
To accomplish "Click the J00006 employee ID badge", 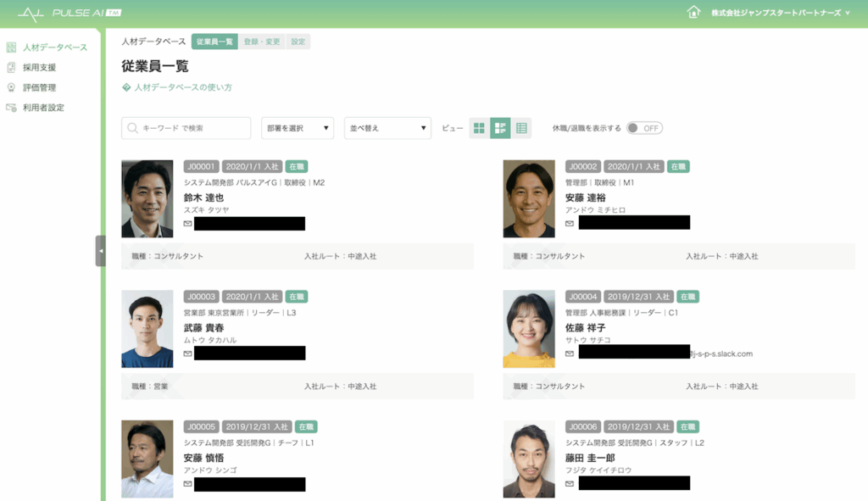I will [583, 426].
